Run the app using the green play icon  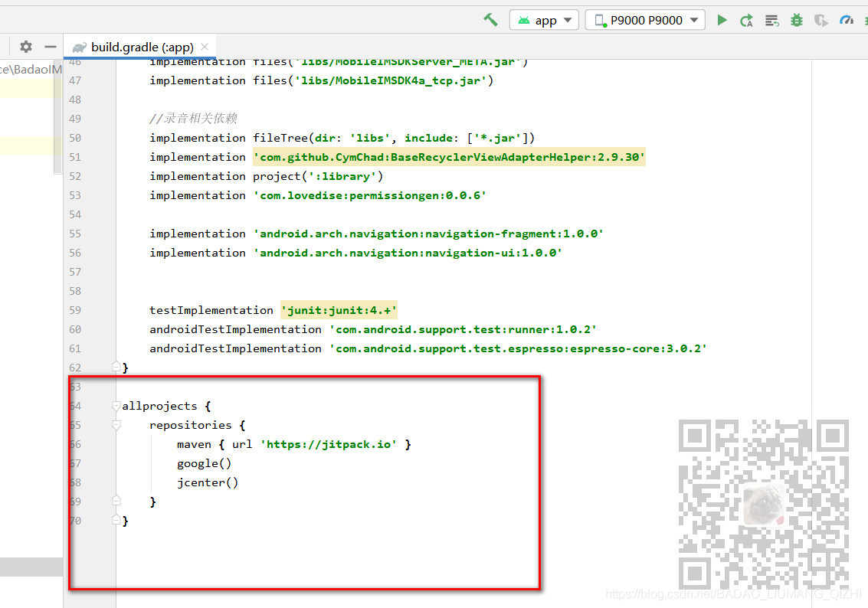[x=721, y=19]
